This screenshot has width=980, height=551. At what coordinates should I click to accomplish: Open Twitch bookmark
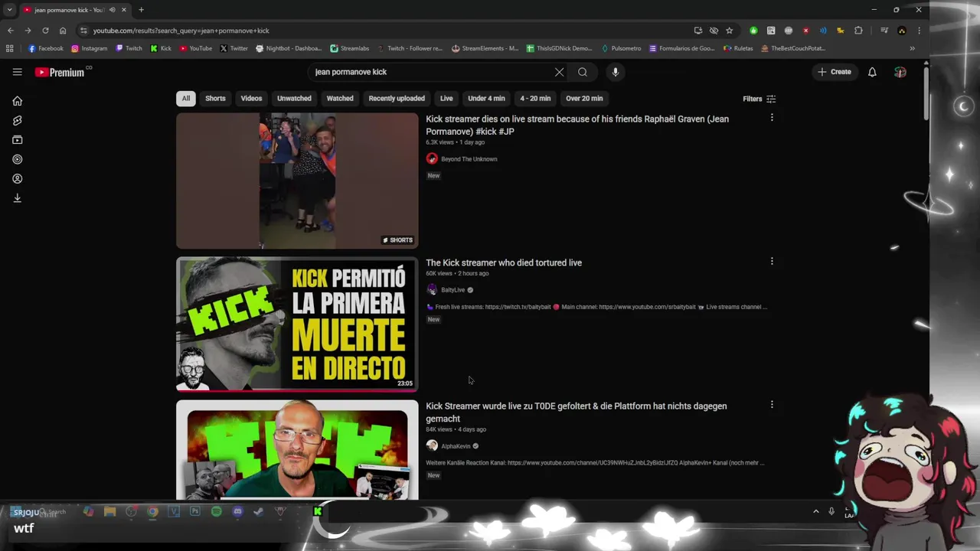point(129,48)
